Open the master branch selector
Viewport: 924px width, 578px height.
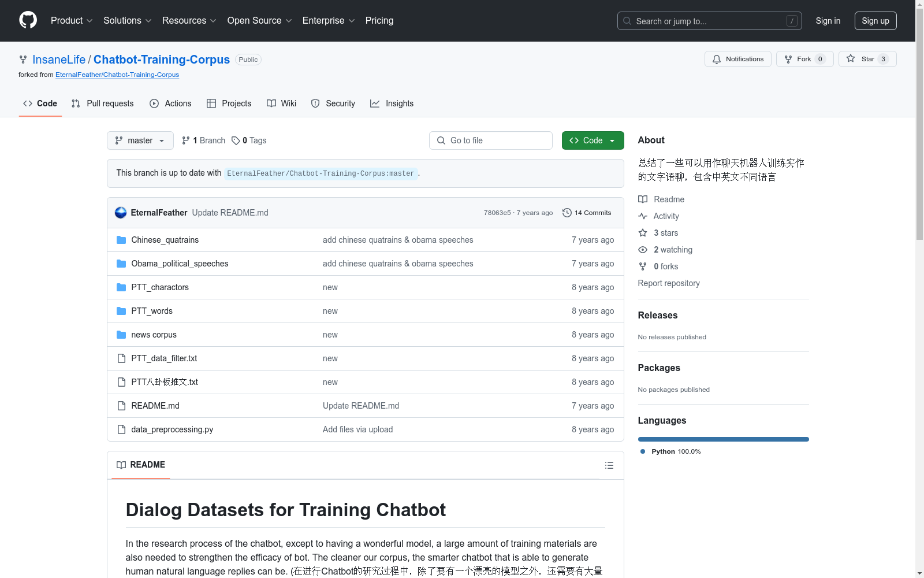click(x=140, y=140)
